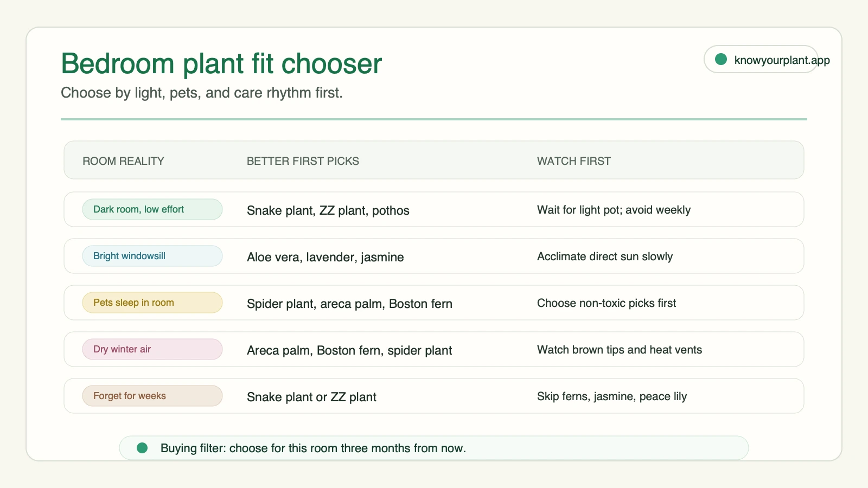The width and height of the screenshot is (868, 488).
Task: Click the 'WATCH FIRST' column header
Action: click(x=574, y=161)
